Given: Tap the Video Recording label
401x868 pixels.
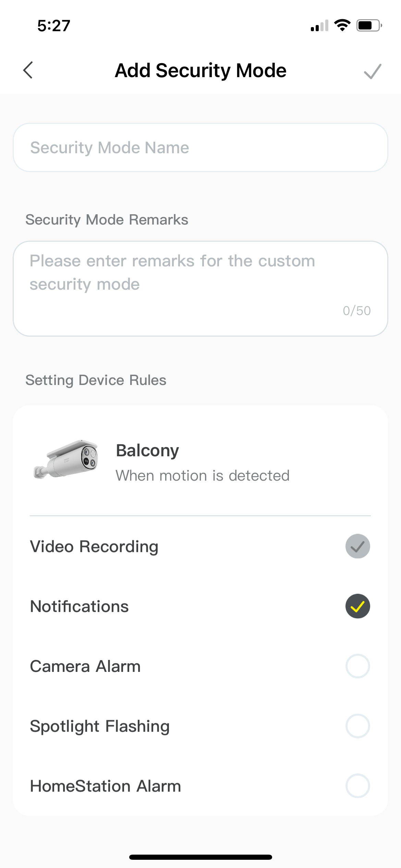Looking at the screenshot, I should pyautogui.click(x=94, y=546).
